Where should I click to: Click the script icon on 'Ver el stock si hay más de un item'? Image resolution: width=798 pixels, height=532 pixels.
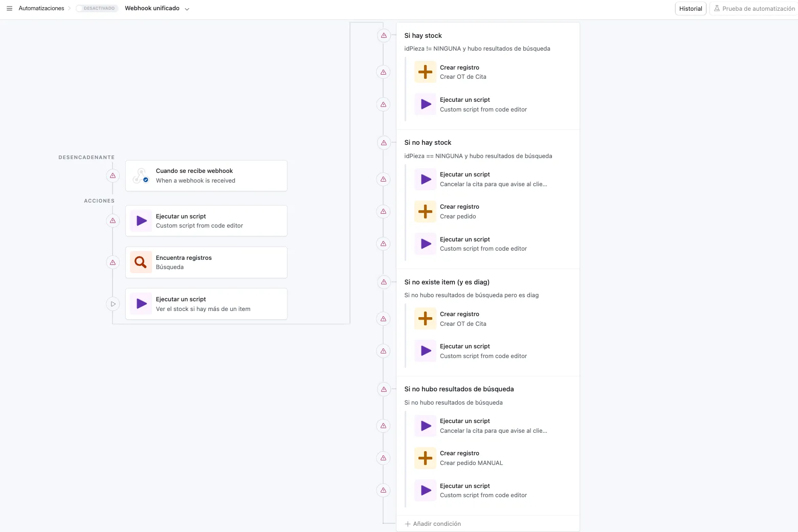140,303
